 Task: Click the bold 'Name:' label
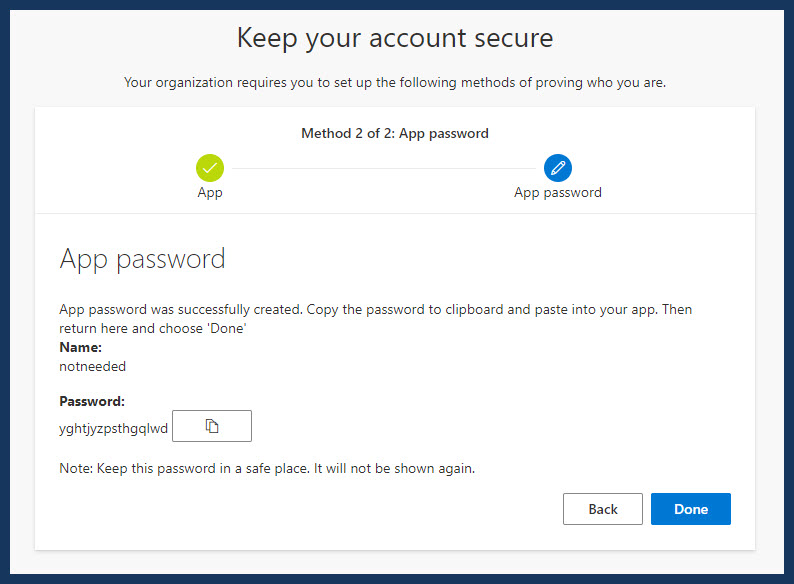point(81,347)
